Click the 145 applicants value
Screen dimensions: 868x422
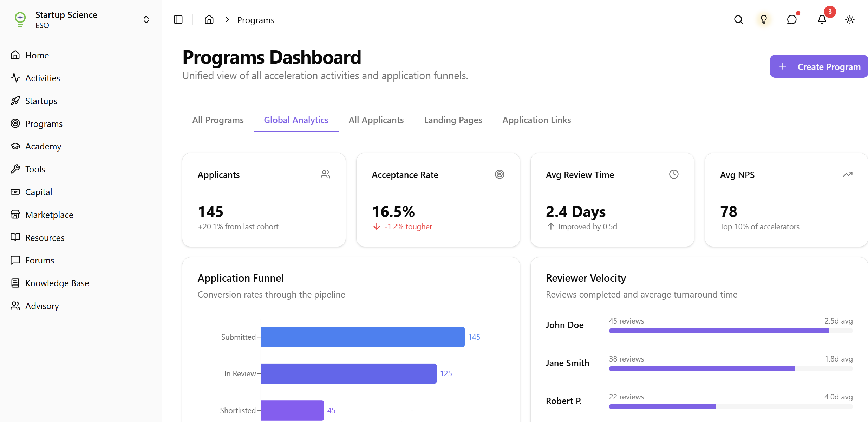coord(211,212)
